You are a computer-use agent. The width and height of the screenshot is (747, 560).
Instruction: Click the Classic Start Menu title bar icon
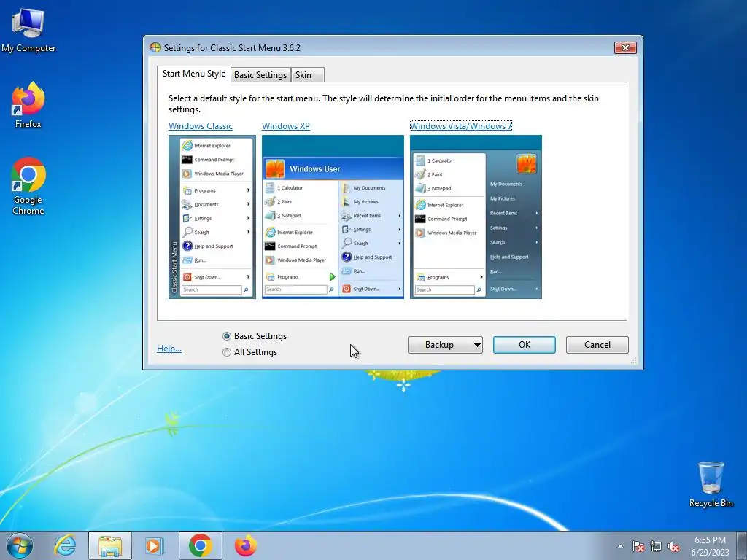(x=155, y=47)
